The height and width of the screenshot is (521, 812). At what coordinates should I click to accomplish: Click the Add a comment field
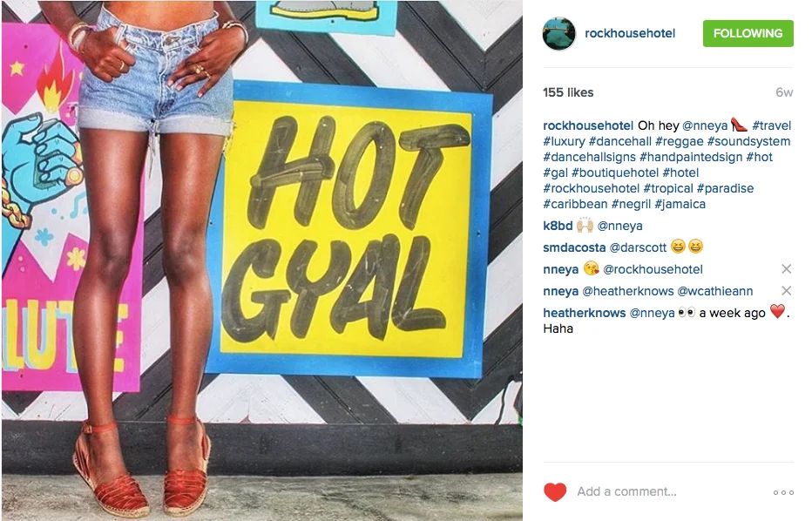668,491
